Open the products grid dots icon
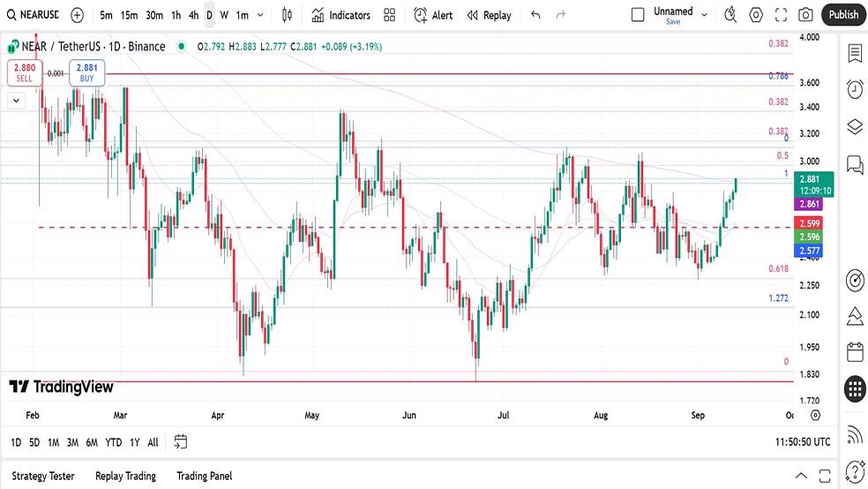The width and height of the screenshot is (868, 489). [855, 388]
